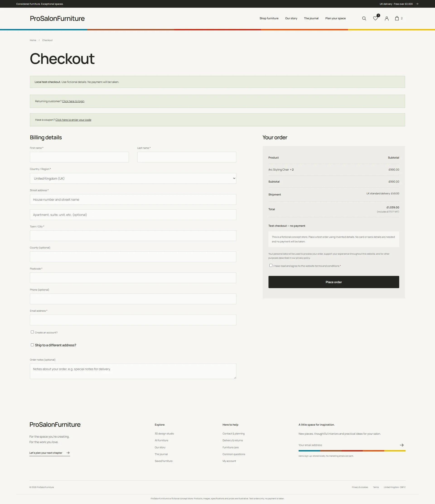Screen dimensions: 435x504
Task: Open the wishlist heart icon
Action: coord(375,19)
